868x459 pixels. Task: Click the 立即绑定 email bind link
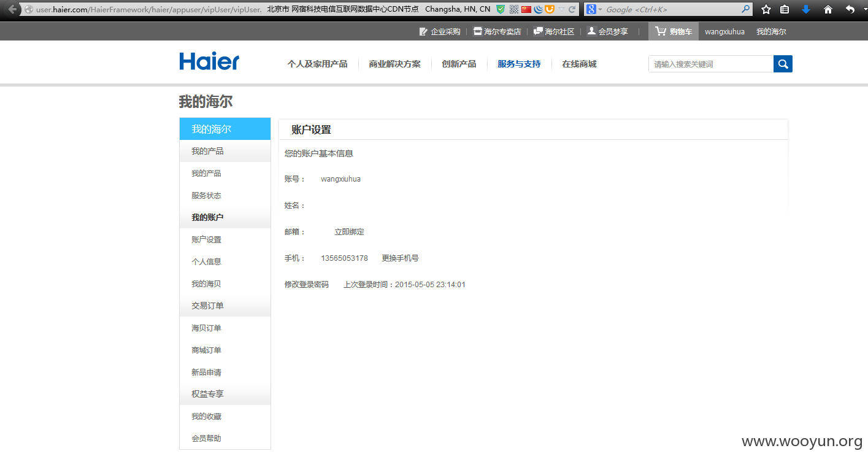(x=349, y=231)
